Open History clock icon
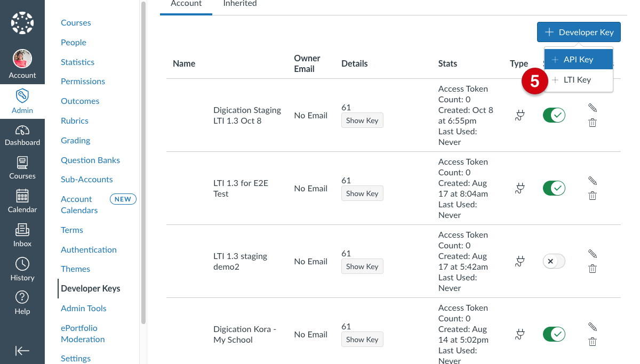 [x=22, y=264]
